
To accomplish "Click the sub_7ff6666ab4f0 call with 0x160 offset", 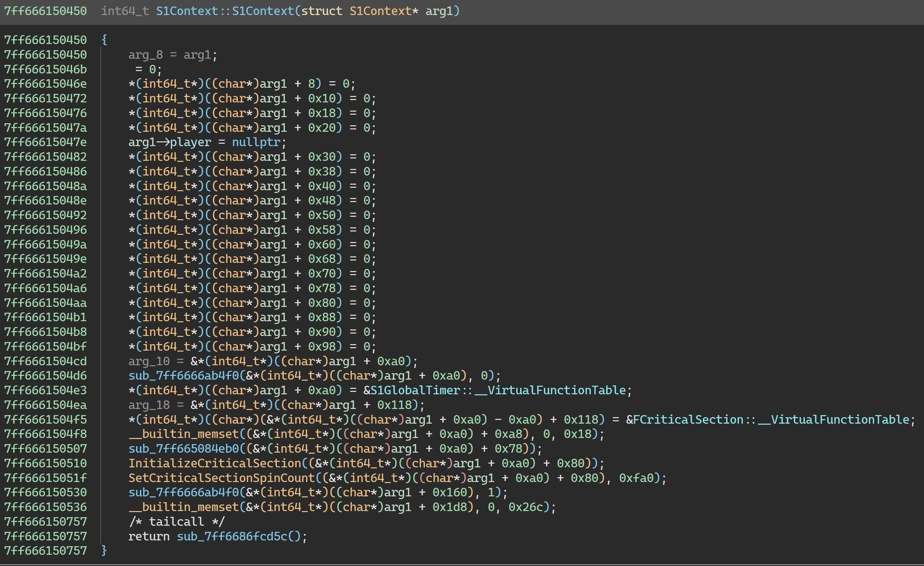I will (x=183, y=493).
